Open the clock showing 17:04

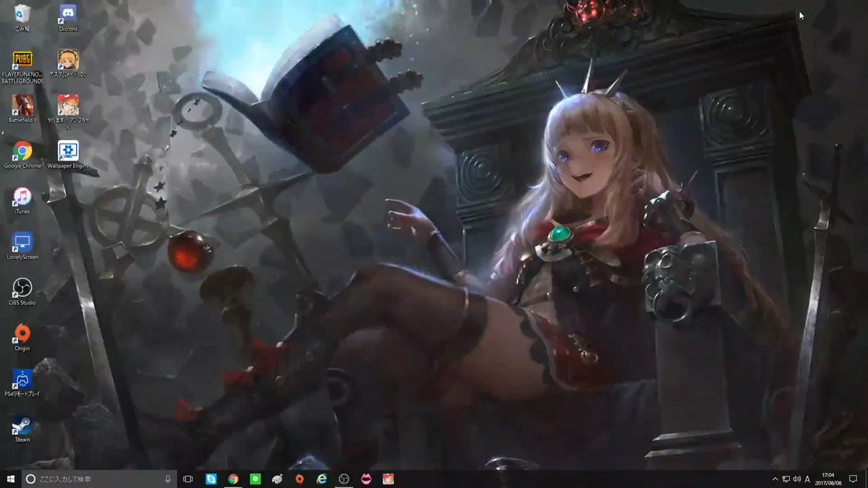point(830,479)
